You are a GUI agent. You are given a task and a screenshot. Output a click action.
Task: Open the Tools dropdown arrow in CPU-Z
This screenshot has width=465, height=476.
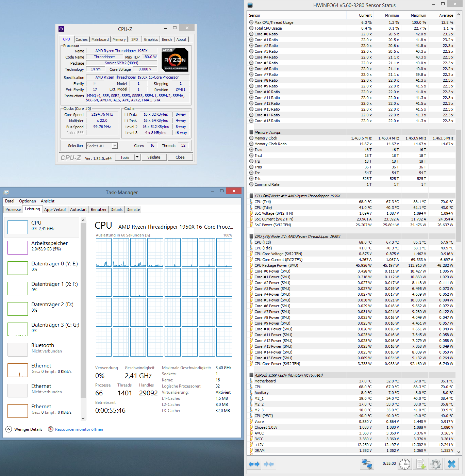(137, 157)
